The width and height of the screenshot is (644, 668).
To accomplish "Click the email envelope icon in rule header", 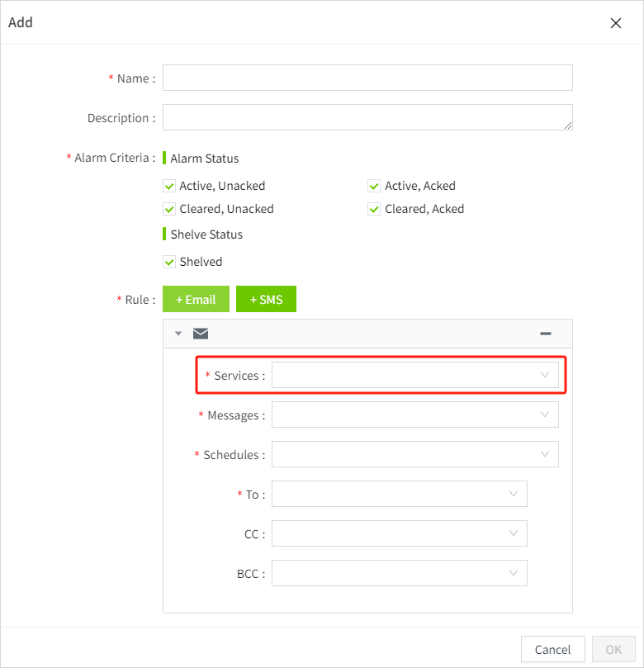I will pyautogui.click(x=201, y=334).
